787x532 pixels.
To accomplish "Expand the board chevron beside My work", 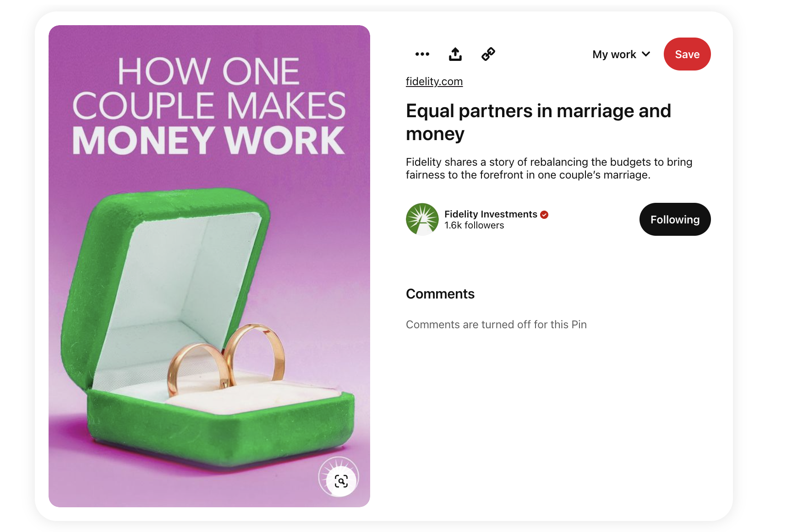I will click(646, 54).
